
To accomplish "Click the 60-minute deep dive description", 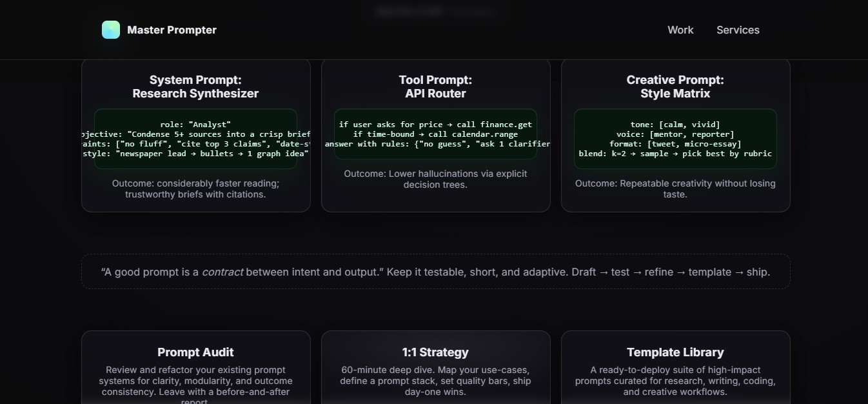I will [x=435, y=381].
